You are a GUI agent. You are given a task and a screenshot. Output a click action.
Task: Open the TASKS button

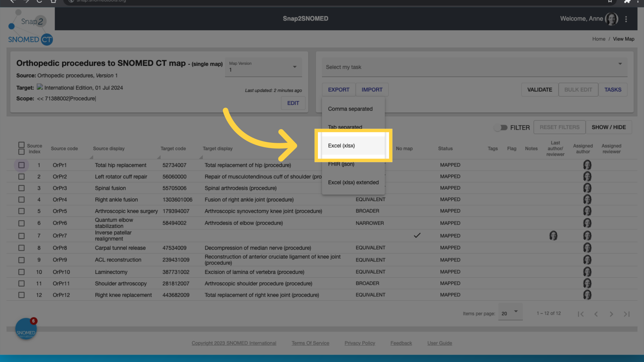(613, 90)
